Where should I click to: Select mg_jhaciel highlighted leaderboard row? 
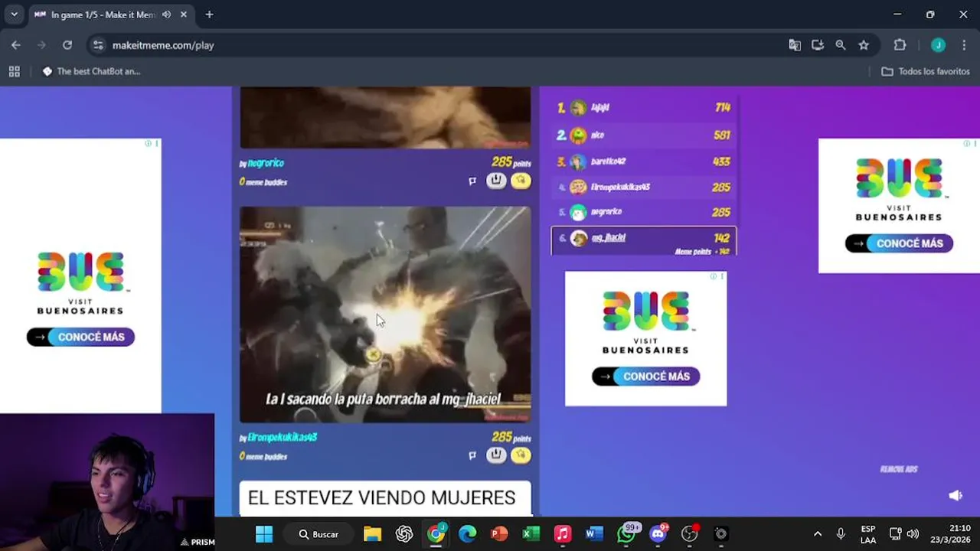(x=643, y=240)
